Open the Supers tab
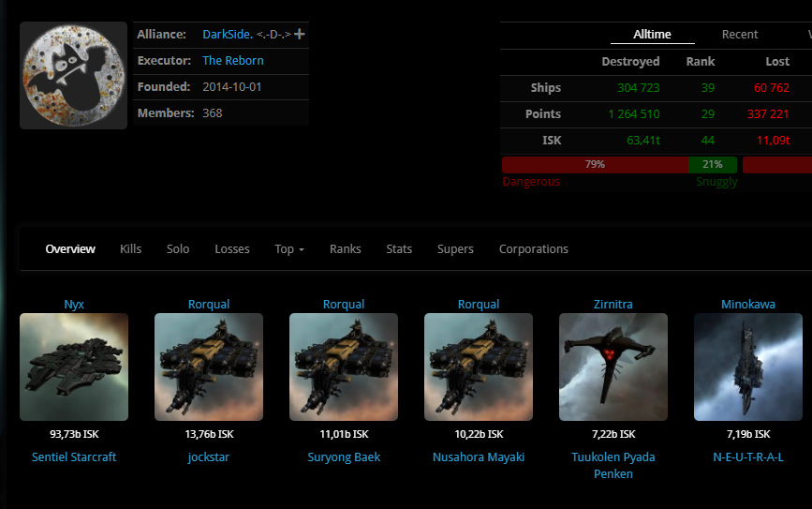Image resolution: width=812 pixels, height=509 pixels. point(455,249)
